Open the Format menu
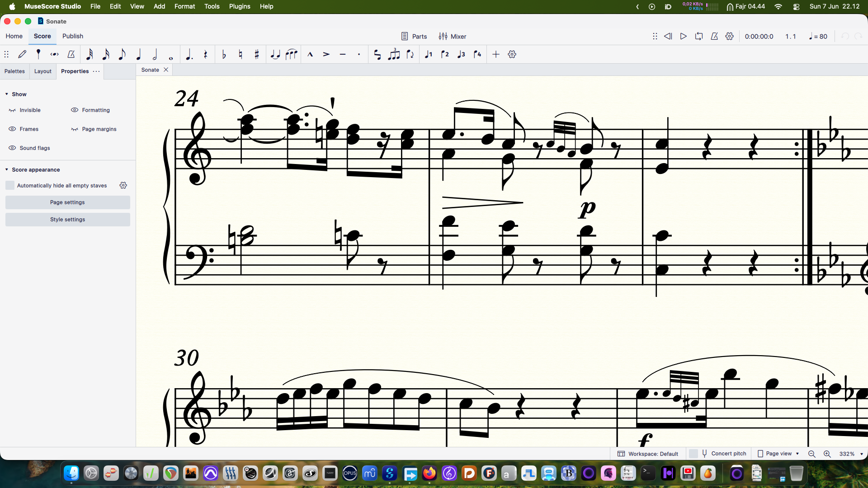 click(x=184, y=6)
